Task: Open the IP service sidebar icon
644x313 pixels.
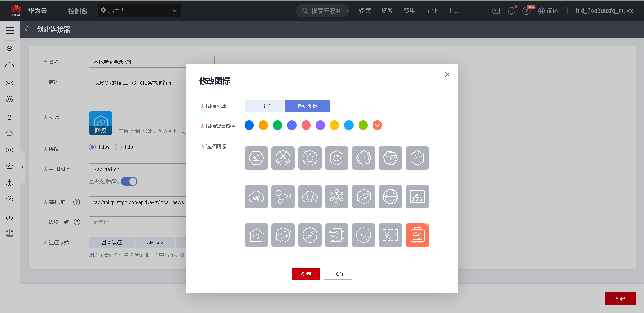Action: 10,200
